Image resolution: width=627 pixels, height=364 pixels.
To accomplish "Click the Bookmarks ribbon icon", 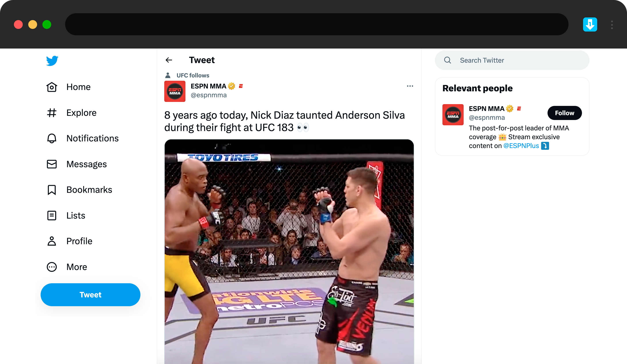I will pyautogui.click(x=52, y=189).
